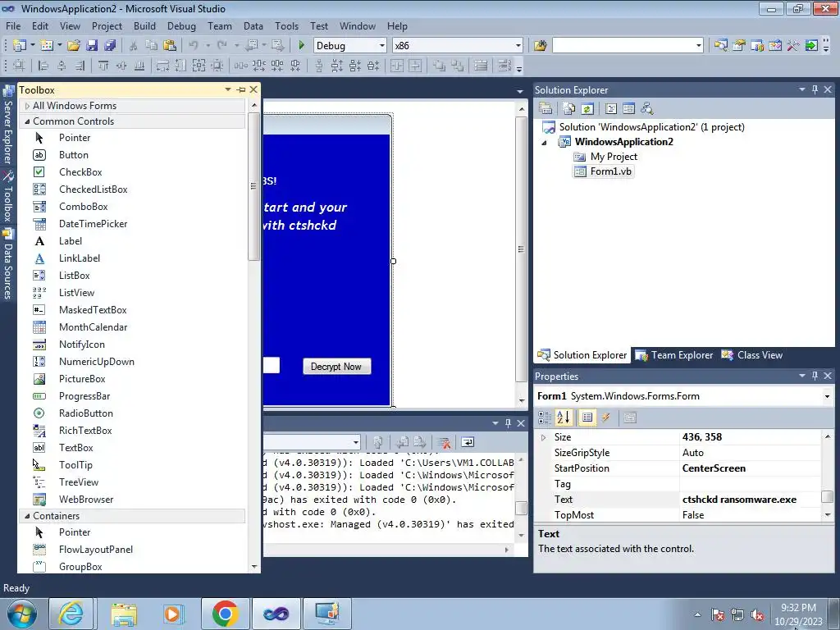Switch to the Team Explorer tab
The height and width of the screenshot is (630, 840).
click(x=674, y=355)
